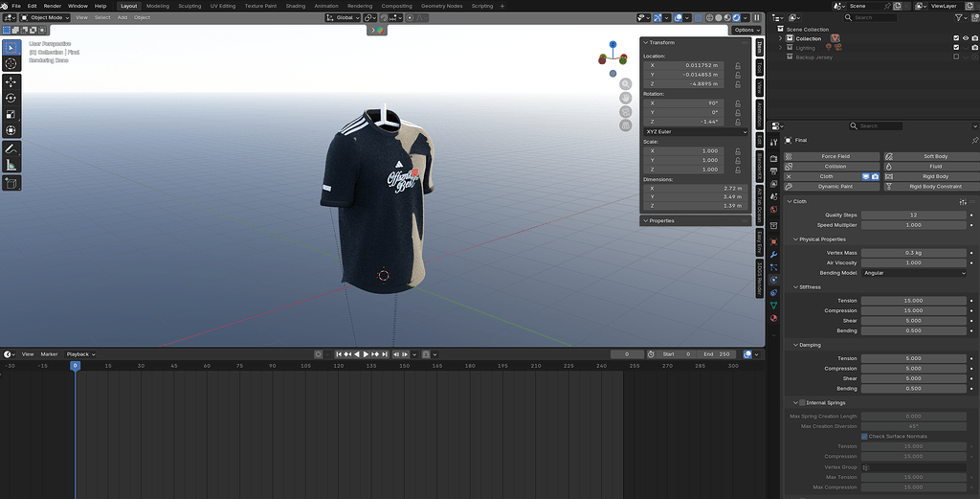Click the viewport pan hand icon
980x499 pixels.
[625, 98]
